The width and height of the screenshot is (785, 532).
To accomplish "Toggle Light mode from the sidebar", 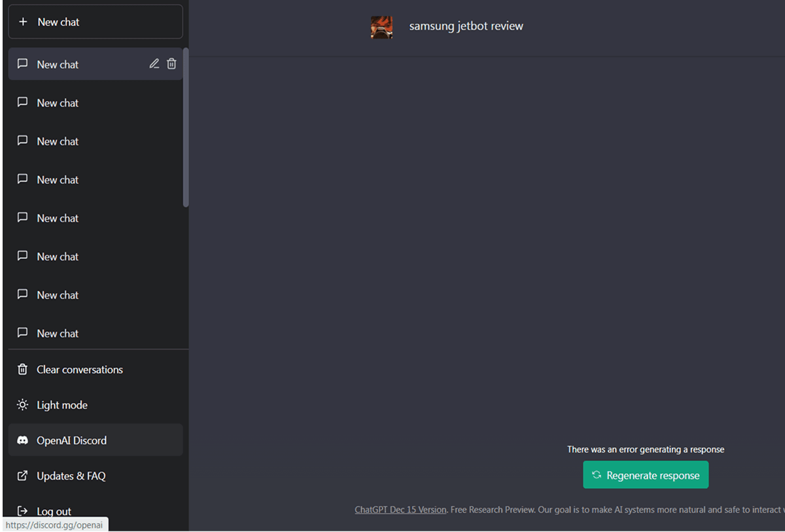I will [61, 405].
